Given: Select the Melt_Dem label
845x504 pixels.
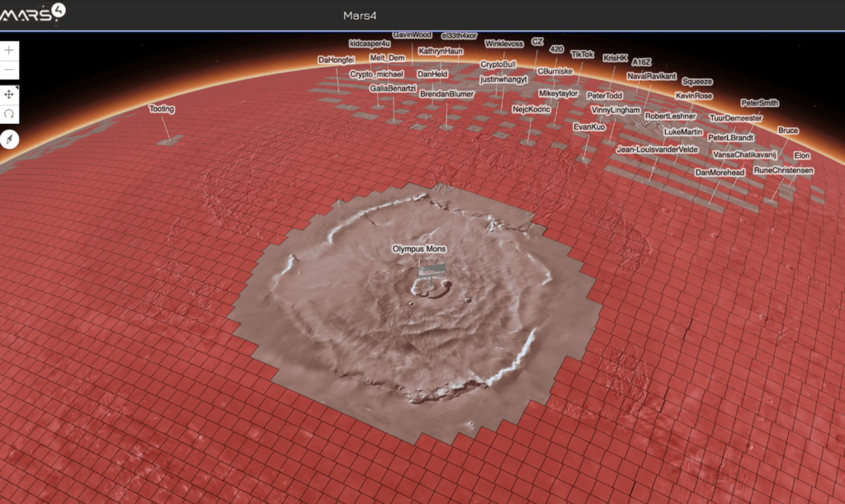Looking at the screenshot, I should [387, 58].
